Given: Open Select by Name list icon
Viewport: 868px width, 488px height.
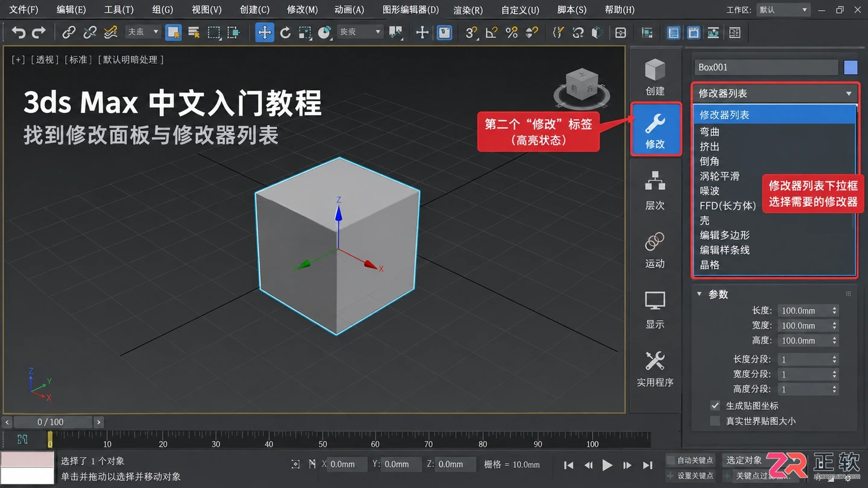Looking at the screenshot, I should (x=194, y=33).
